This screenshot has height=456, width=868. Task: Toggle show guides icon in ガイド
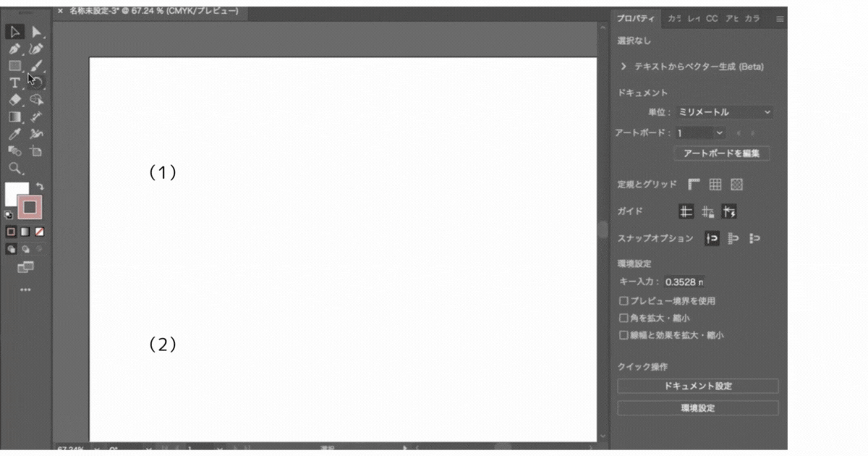pos(686,211)
